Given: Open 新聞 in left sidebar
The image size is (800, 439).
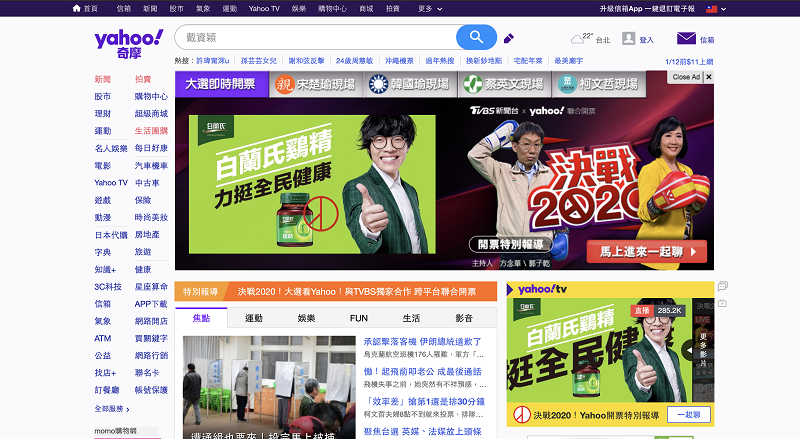Looking at the screenshot, I should (103, 79).
